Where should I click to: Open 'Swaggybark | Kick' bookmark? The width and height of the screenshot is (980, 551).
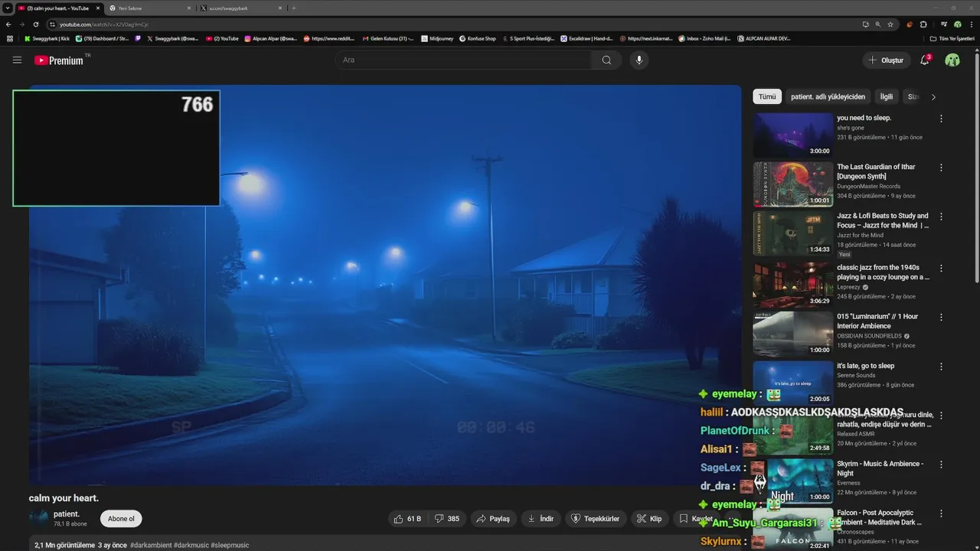(x=47, y=38)
